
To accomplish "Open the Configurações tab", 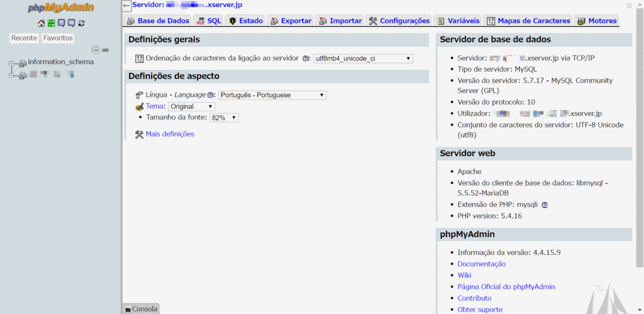I will pos(398,21).
